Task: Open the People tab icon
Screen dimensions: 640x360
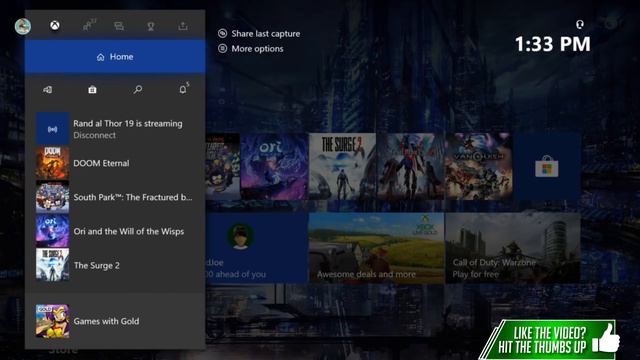Action: pyautogui.click(x=89, y=25)
